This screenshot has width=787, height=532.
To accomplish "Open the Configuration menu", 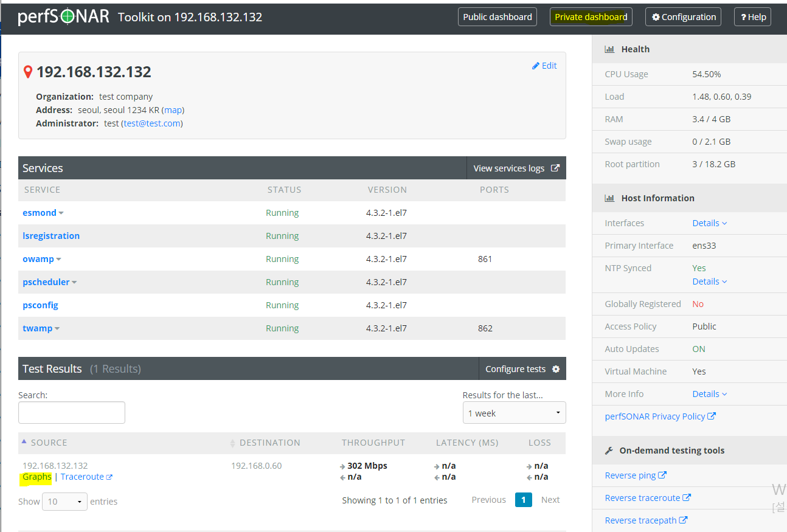I will point(684,17).
